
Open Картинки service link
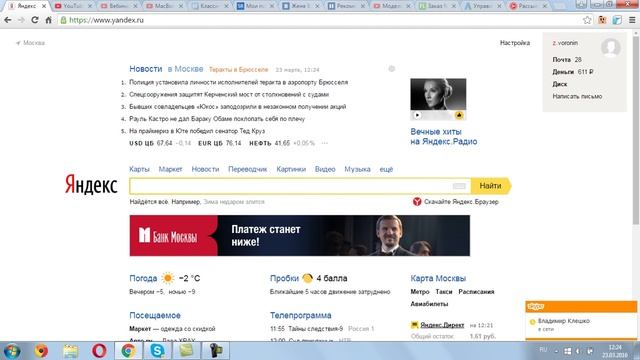291,169
